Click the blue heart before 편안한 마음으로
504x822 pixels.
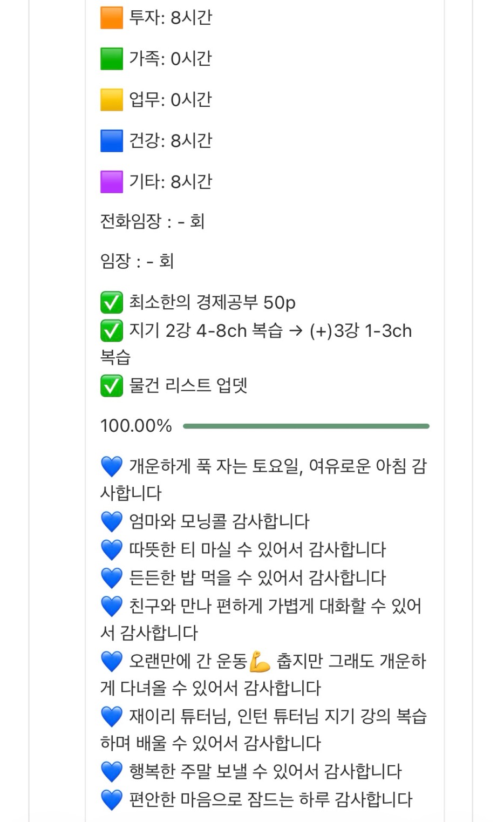[112, 800]
